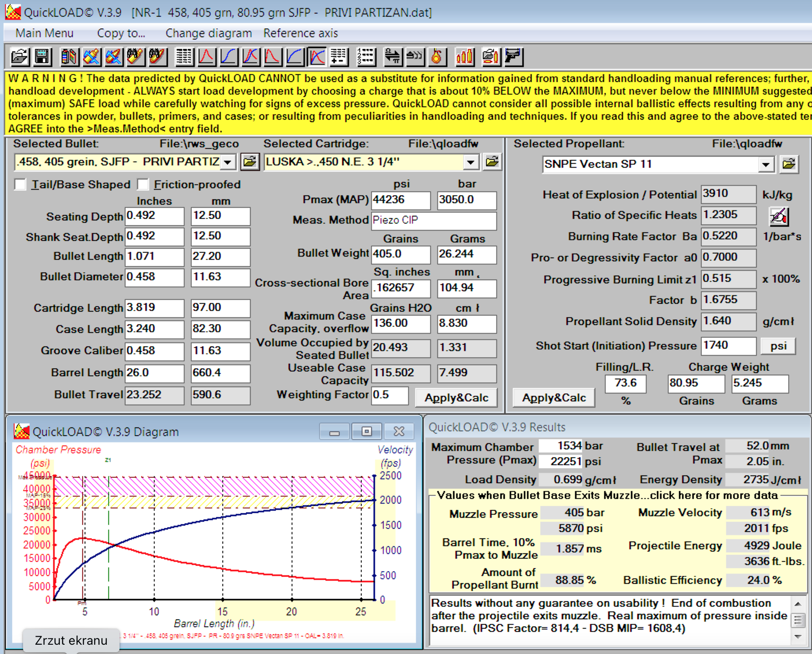The image size is (812, 654).
Task: Open the Change diagram menu
Action: point(209,33)
